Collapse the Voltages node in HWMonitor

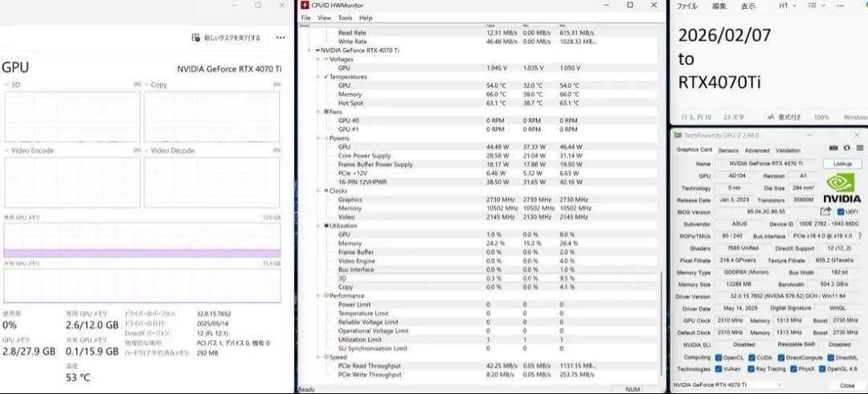coord(317,59)
